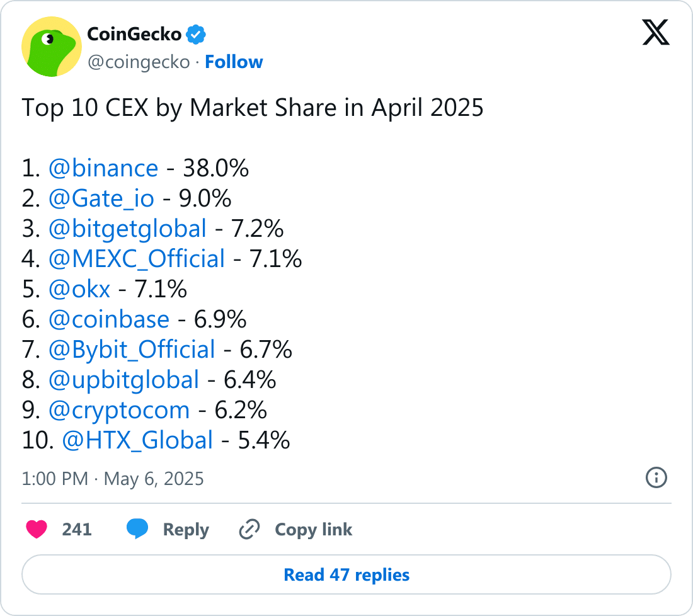693x616 pixels.
Task: Open the @cryptocom mention
Action: click(x=119, y=411)
